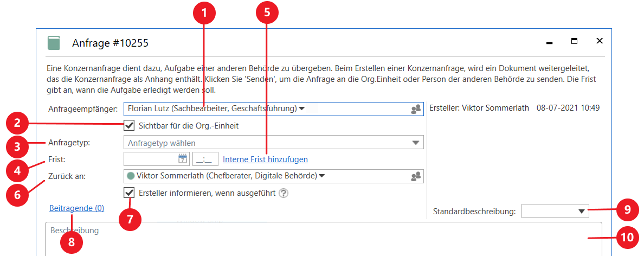Click the Frist time input field

205,159
